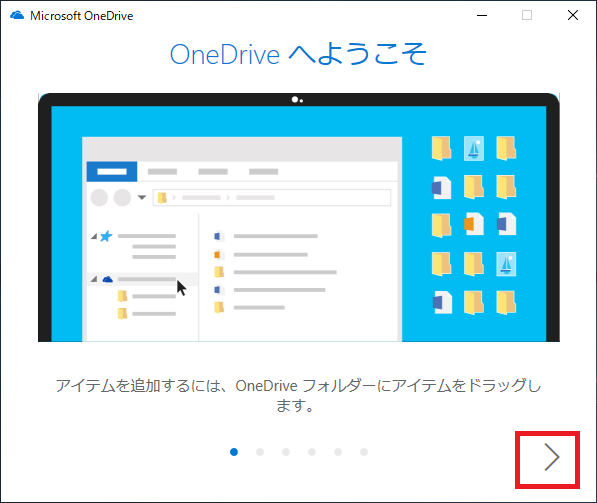Screen dimensions: 597x503
Task: Click the black mouse cursor arrow in illustration
Action: click(x=182, y=287)
